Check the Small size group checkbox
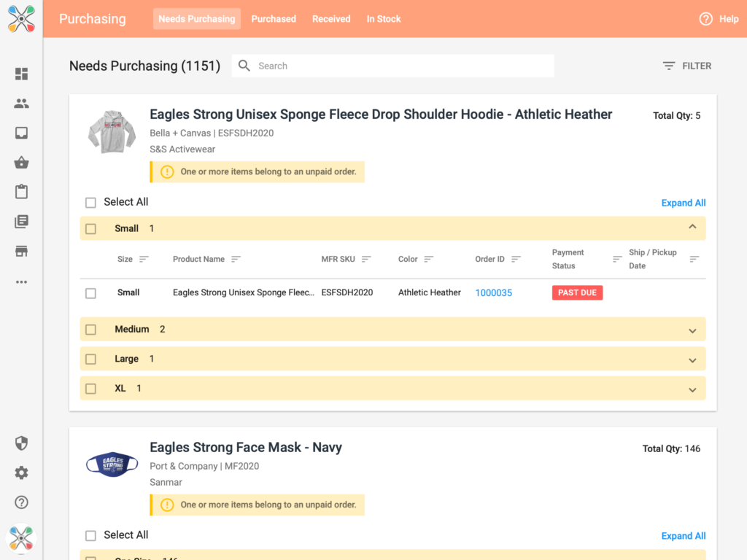Screen dimensions: 747x560 [x=90, y=228]
